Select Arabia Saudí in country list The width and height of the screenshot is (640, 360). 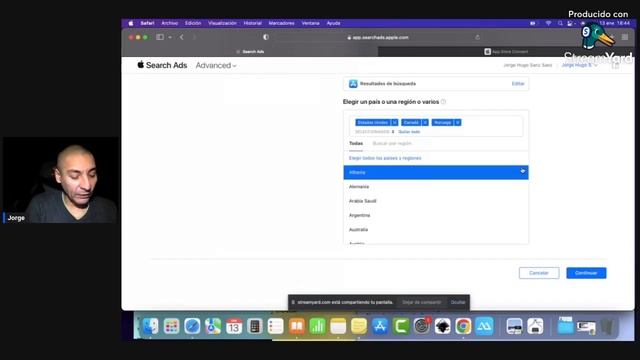pyautogui.click(x=436, y=201)
